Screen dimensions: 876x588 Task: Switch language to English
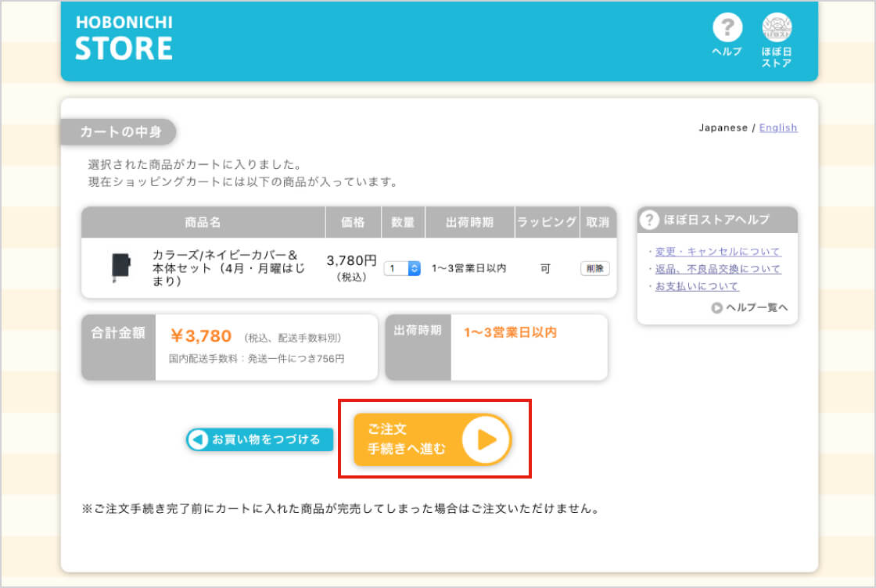click(x=778, y=127)
